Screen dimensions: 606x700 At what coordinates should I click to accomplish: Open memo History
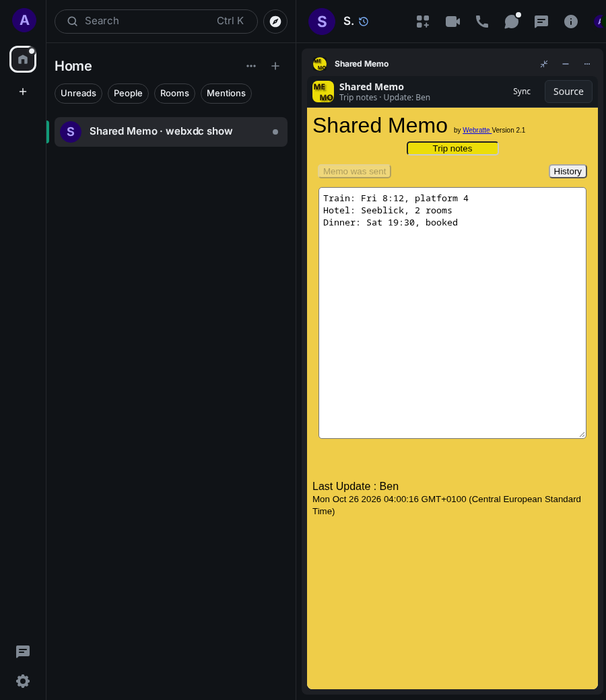coord(568,172)
